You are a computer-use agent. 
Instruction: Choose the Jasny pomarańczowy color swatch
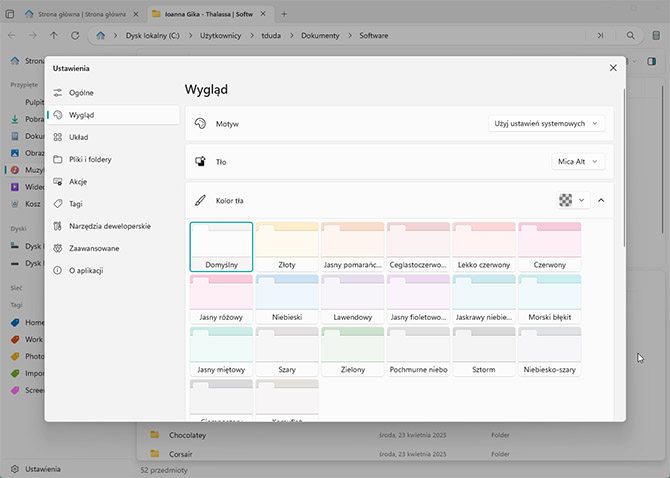[353, 247]
